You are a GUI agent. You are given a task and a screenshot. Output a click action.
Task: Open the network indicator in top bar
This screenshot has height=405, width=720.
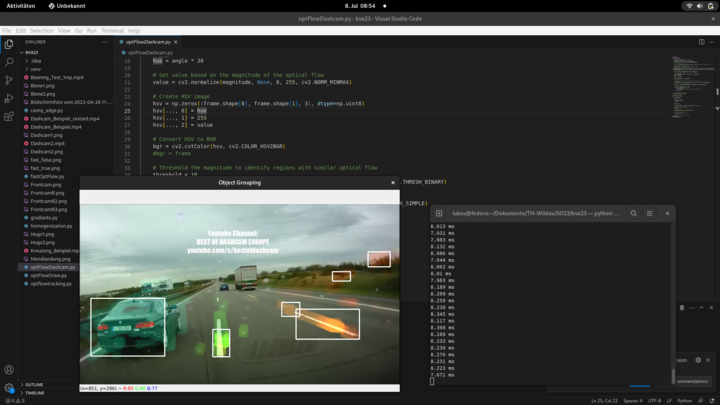click(x=689, y=6)
